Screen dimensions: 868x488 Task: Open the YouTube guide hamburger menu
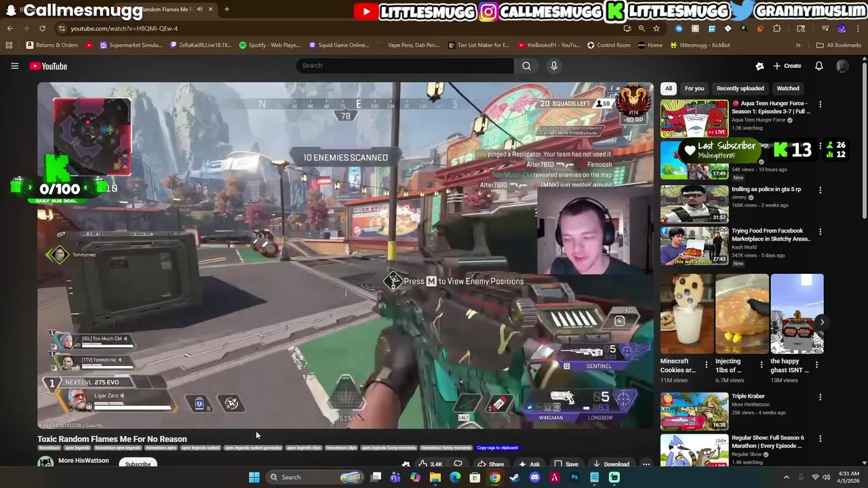14,66
